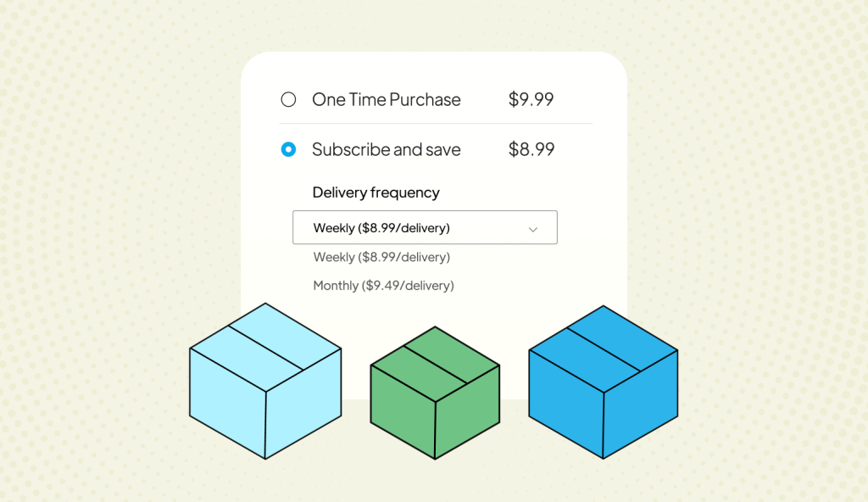
Task: Click the One Time Purchase label text
Action: pos(386,99)
